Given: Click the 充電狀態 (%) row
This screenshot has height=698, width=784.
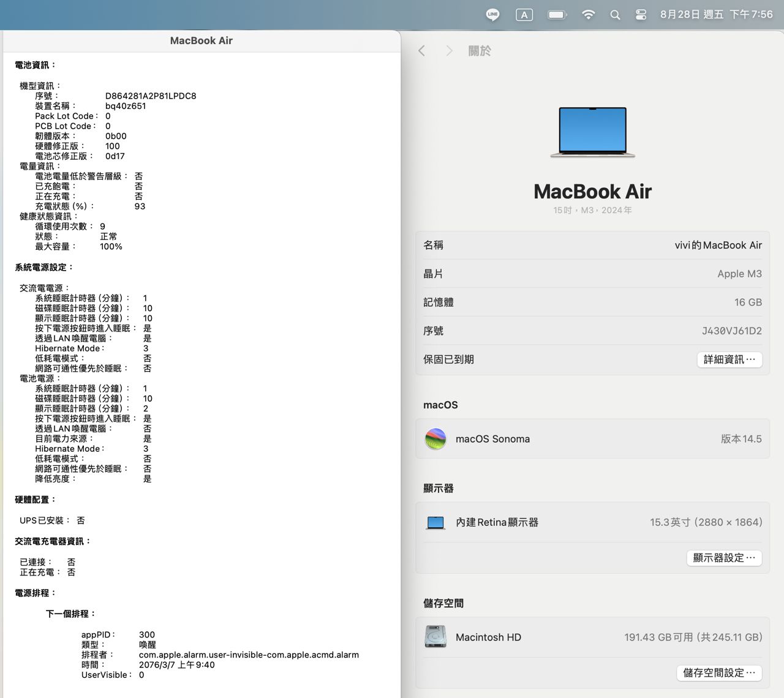Looking at the screenshot, I should pos(90,206).
